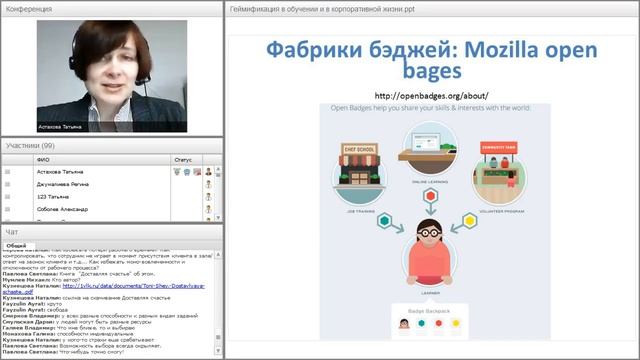
Task: Select participant name Джумалиева Регина
Action: pyautogui.click(x=63, y=184)
